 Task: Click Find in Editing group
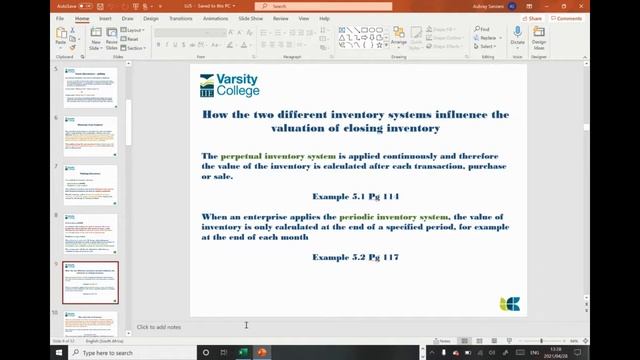pyautogui.click(x=482, y=29)
